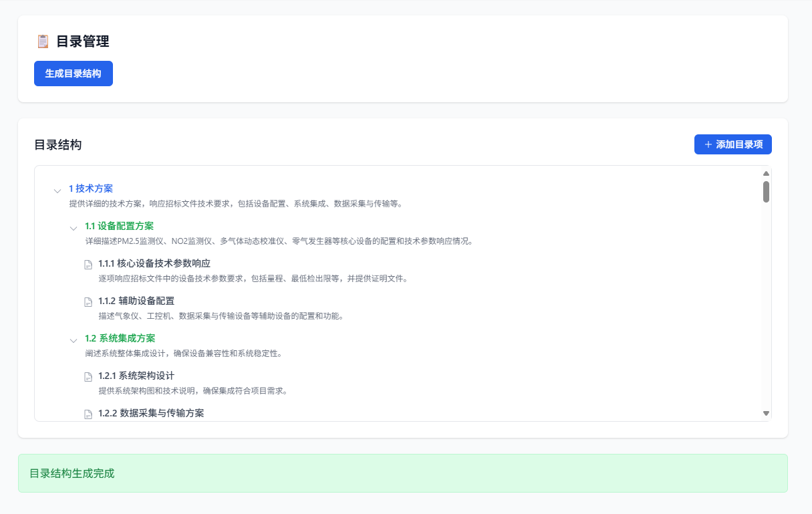
Task: Click the tree panel scrollbar thumb
Action: 766,192
